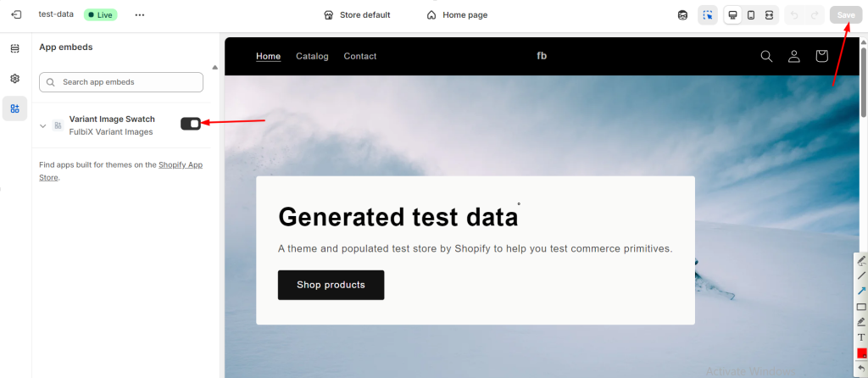Click the exit editor icon
868x378 pixels.
pos(15,14)
